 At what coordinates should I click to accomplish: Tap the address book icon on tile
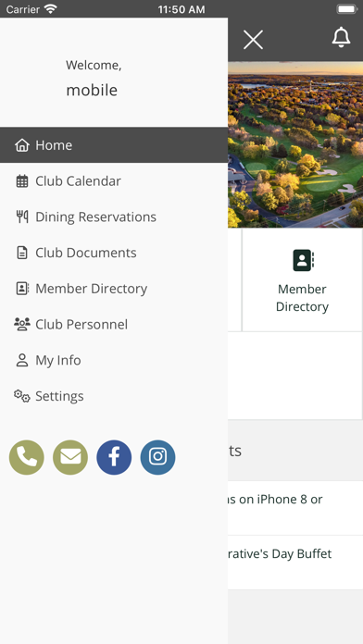(x=304, y=260)
